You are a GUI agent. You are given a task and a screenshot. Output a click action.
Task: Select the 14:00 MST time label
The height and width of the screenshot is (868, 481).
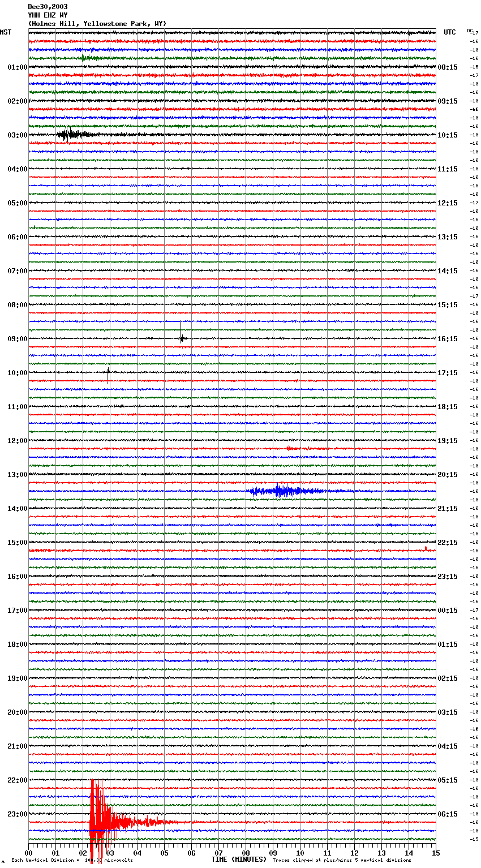coord(18,509)
